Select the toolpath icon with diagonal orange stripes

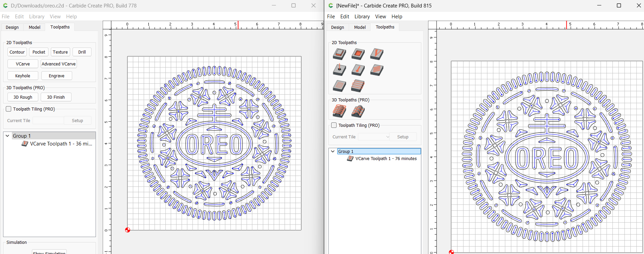pos(377,70)
